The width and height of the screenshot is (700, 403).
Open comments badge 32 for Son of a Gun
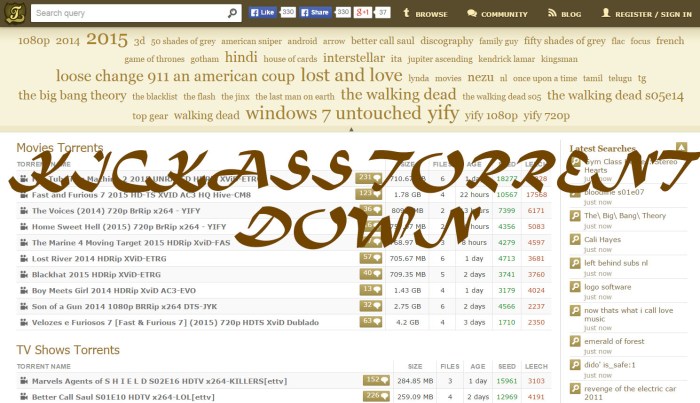[371, 306]
